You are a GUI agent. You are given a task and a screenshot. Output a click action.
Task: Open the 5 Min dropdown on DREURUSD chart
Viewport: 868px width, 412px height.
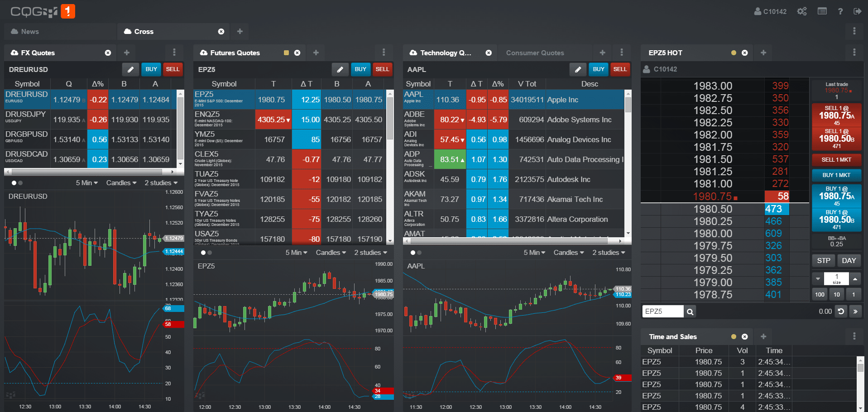tap(86, 183)
